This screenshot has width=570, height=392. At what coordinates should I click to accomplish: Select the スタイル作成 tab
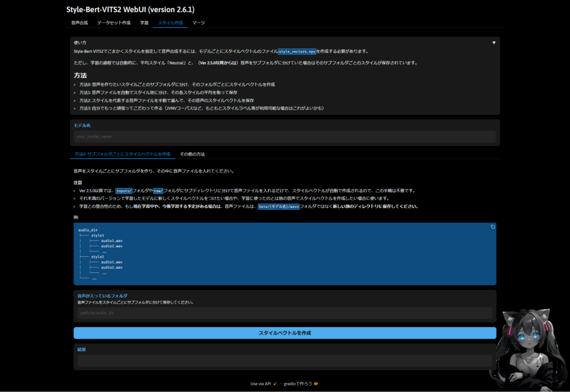[170, 22]
